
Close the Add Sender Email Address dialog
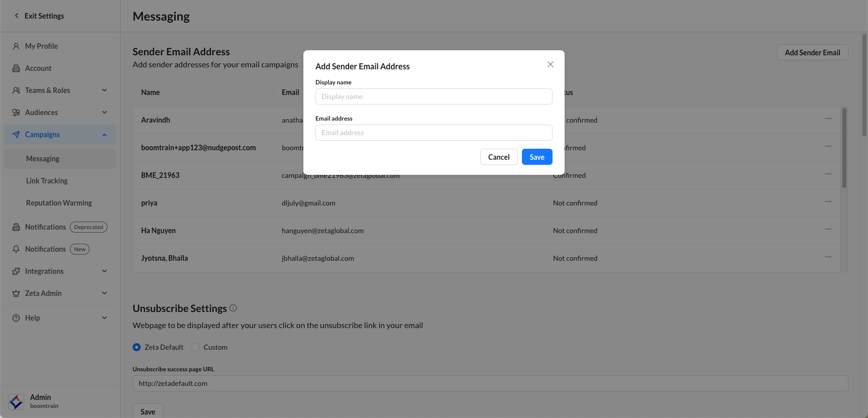pos(551,64)
